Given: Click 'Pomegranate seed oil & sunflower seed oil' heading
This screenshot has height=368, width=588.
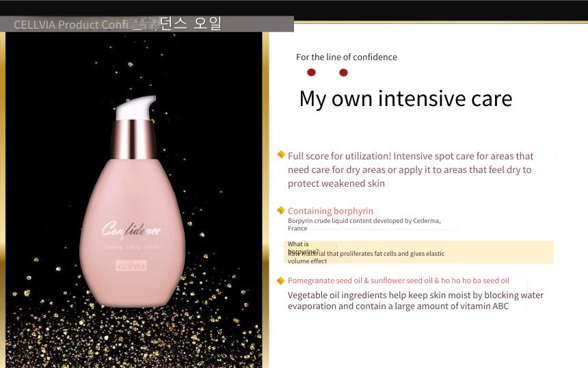Looking at the screenshot, I should 398,280.
